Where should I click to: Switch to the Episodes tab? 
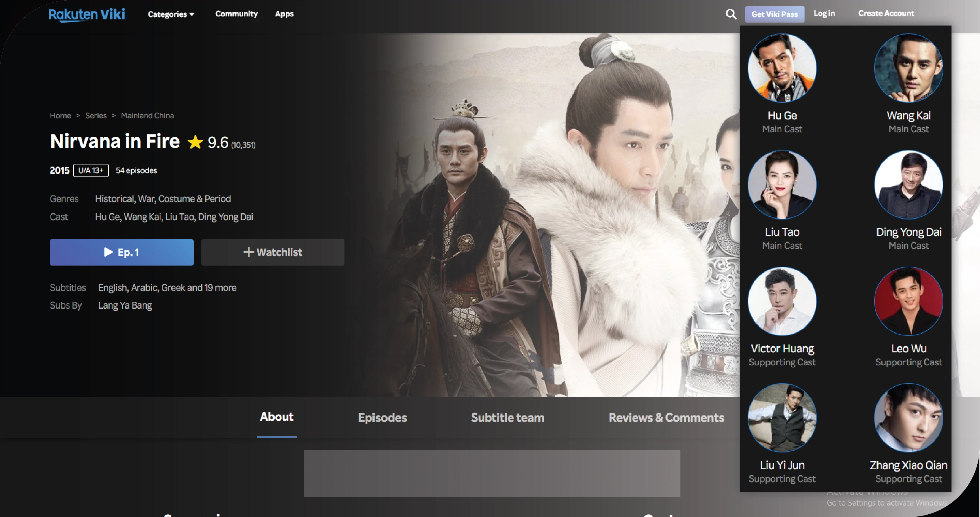point(382,417)
